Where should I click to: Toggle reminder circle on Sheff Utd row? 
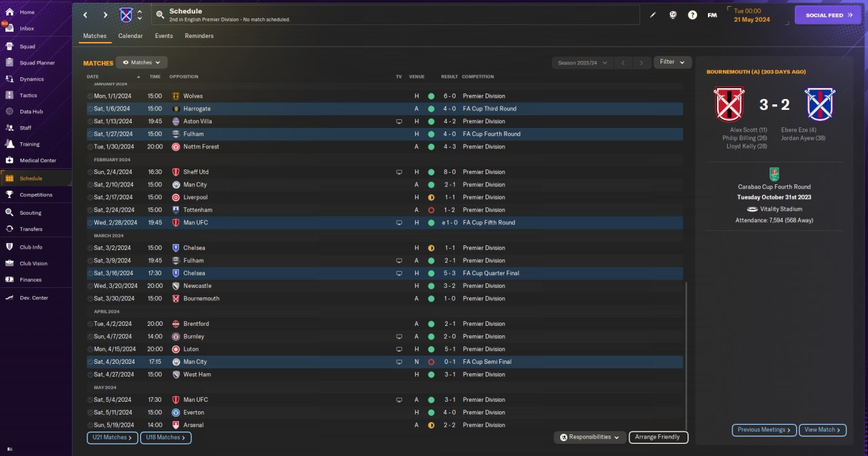(x=90, y=172)
